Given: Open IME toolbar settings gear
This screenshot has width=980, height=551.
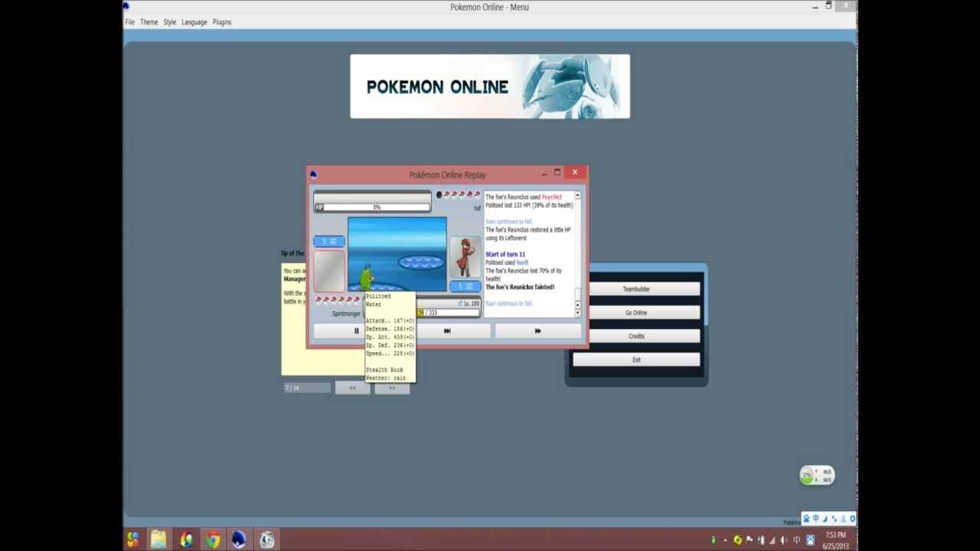Looking at the screenshot, I should pos(852,519).
